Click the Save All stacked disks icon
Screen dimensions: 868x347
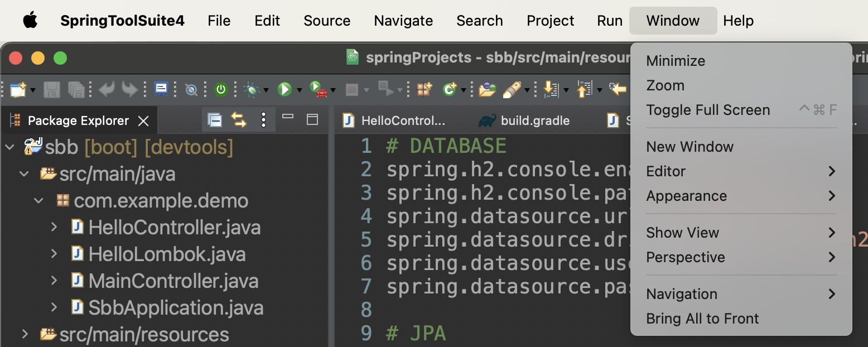[x=76, y=89]
